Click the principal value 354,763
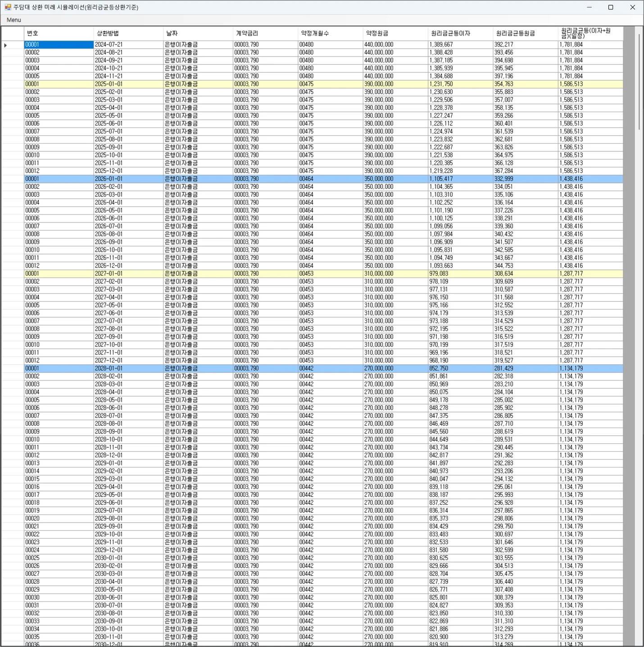 (526, 84)
